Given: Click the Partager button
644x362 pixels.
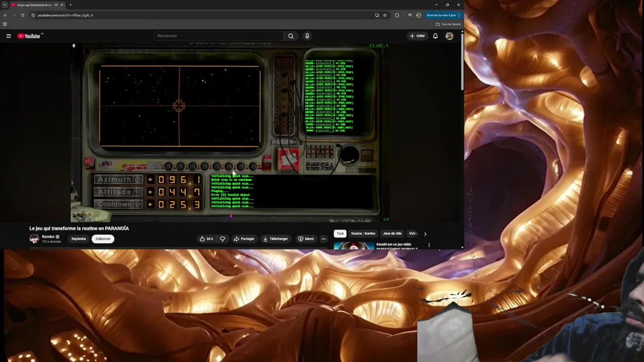Looking at the screenshot, I should (244, 239).
